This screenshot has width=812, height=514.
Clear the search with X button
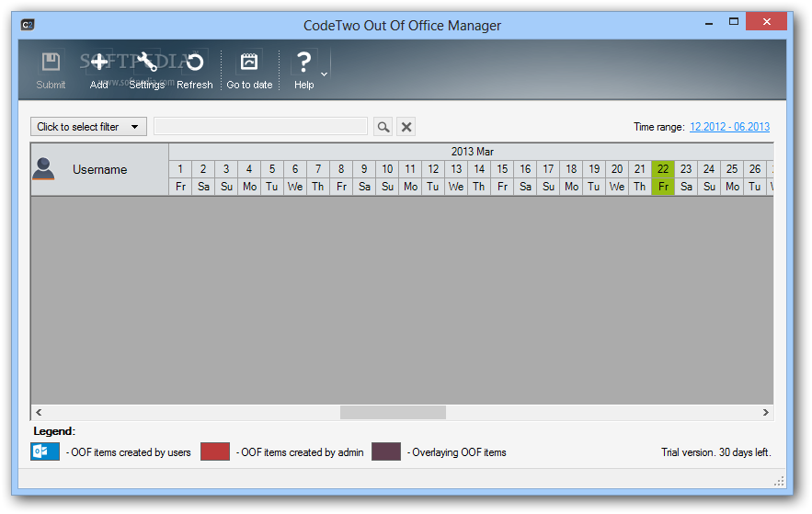click(x=406, y=127)
